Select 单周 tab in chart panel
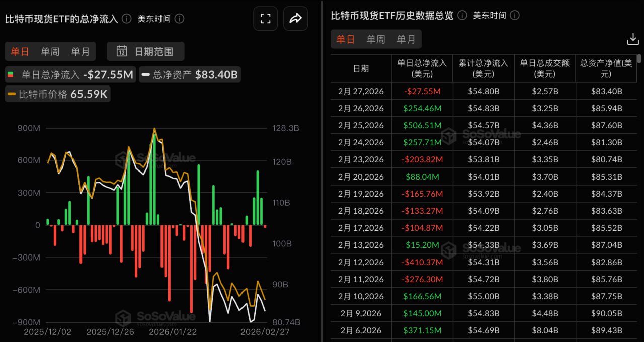Viewport: 644px width, 342px height. tap(50, 51)
